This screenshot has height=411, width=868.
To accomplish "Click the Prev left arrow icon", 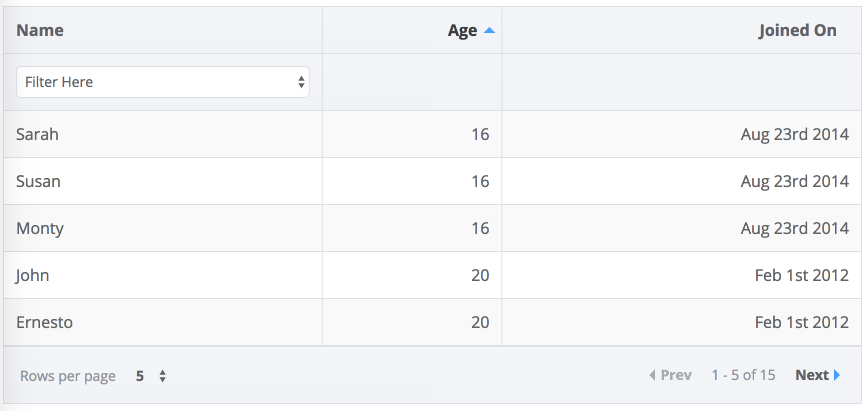I will (x=652, y=375).
